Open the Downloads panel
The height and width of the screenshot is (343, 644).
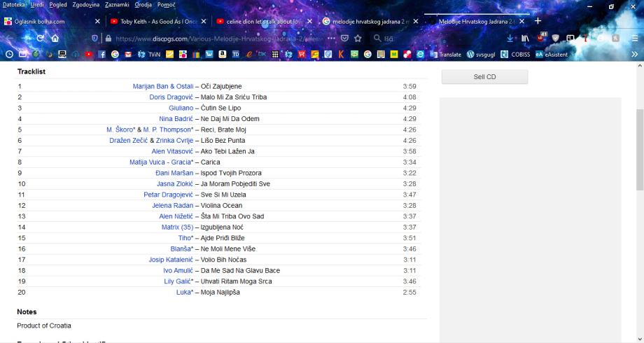pos(510,38)
